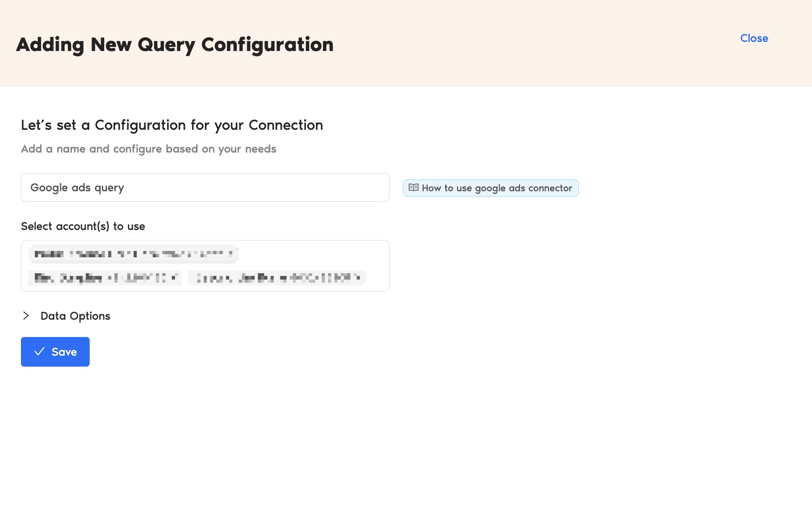Click the 'Add a name and configure' subtitle
The image size is (812, 531).
(x=148, y=149)
